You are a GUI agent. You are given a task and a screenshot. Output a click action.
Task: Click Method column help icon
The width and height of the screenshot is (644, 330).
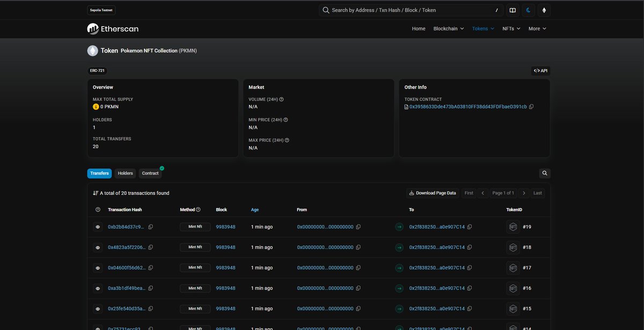click(198, 210)
